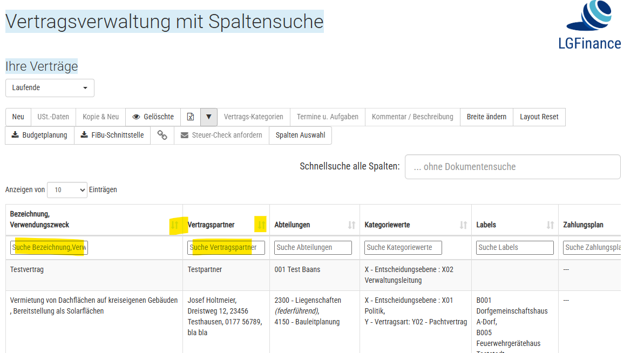
Task: Expand the filter triangle dropdown button
Action: click(x=209, y=117)
